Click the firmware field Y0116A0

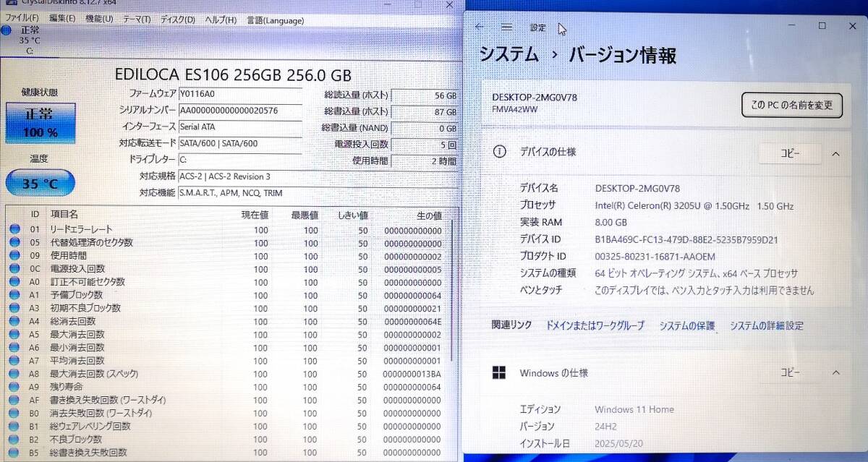(x=239, y=93)
